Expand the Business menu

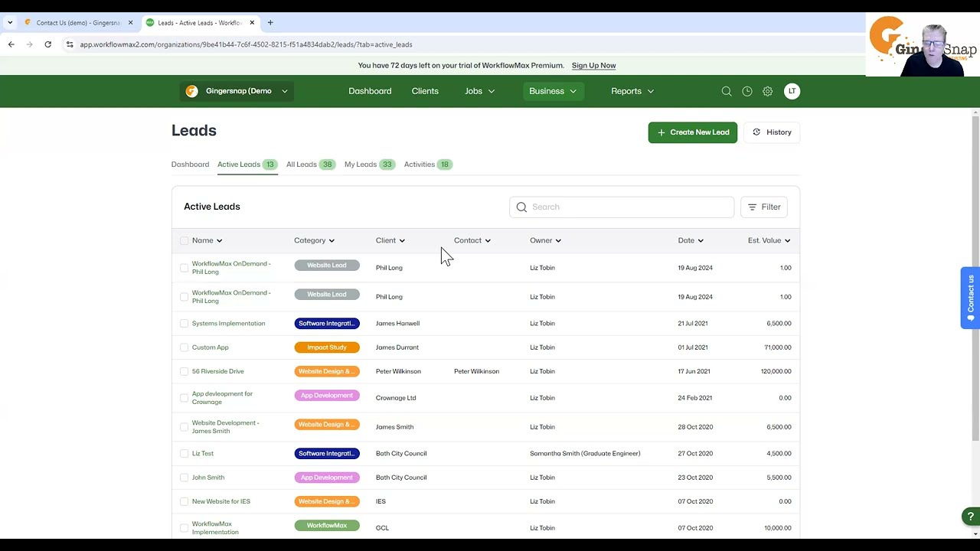pos(553,91)
